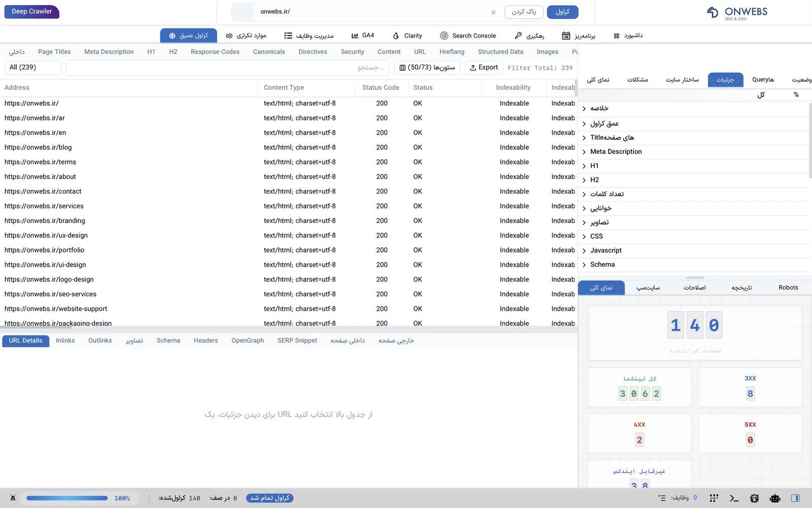This screenshot has width=812, height=508.
Task: Expand the Javascript section
Action: (x=693, y=250)
